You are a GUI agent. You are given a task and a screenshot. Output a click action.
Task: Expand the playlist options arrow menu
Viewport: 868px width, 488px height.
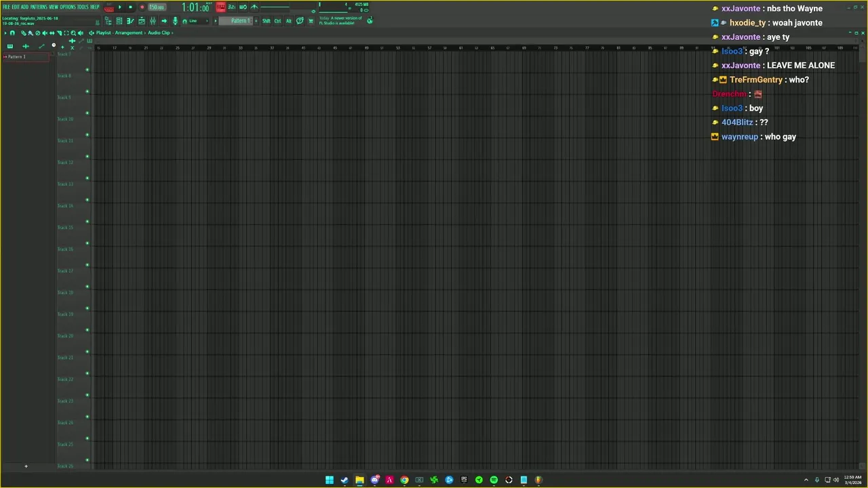(5, 33)
